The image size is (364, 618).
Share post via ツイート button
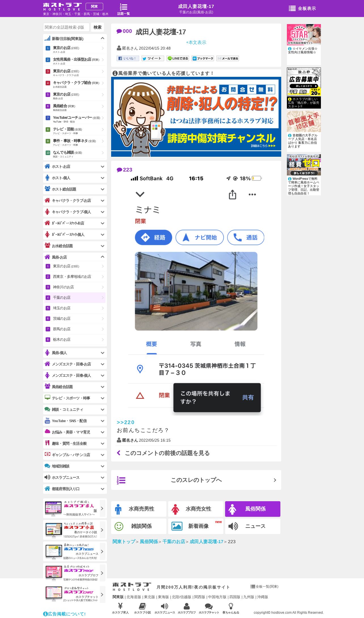153,58
